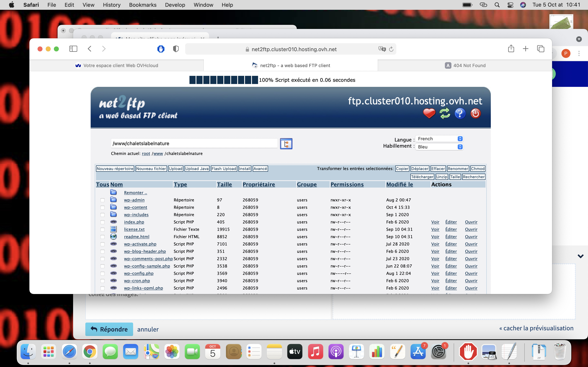Click Safari's share icon in toolbar
The height and width of the screenshot is (367, 588).
(511, 49)
